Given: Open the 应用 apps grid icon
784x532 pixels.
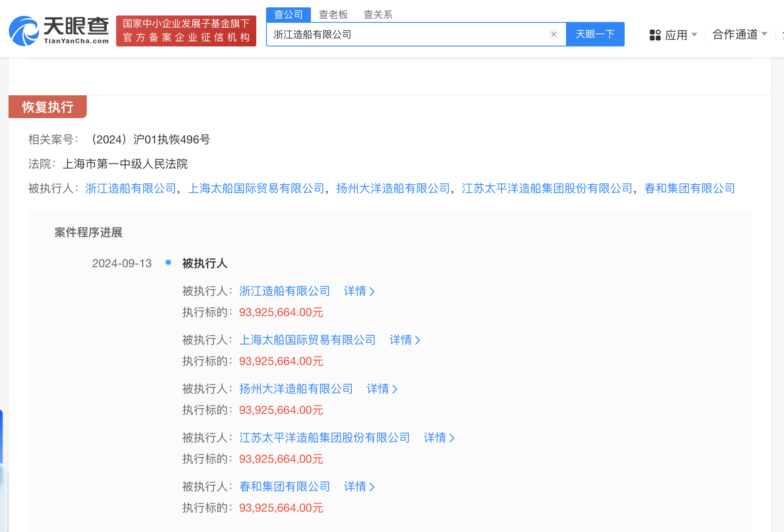Looking at the screenshot, I should (x=655, y=35).
